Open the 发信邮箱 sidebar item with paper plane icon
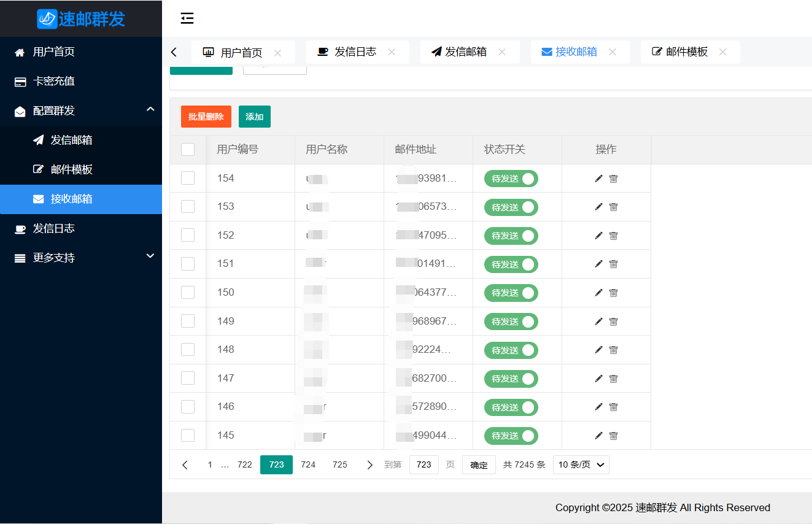Viewport: 812px width, 524px height. point(38,139)
